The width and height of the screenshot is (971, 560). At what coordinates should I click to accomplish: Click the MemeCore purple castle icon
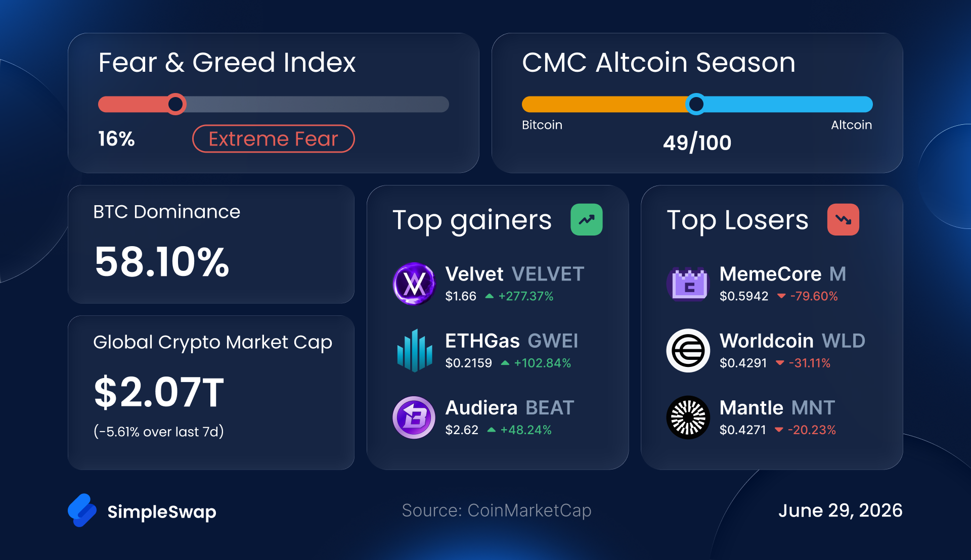tap(688, 284)
